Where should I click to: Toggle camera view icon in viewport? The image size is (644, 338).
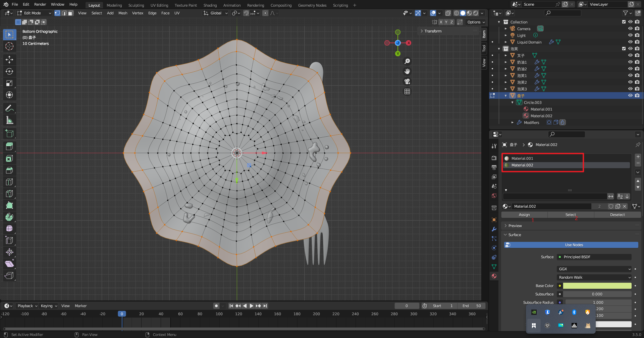(x=407, y=81)
